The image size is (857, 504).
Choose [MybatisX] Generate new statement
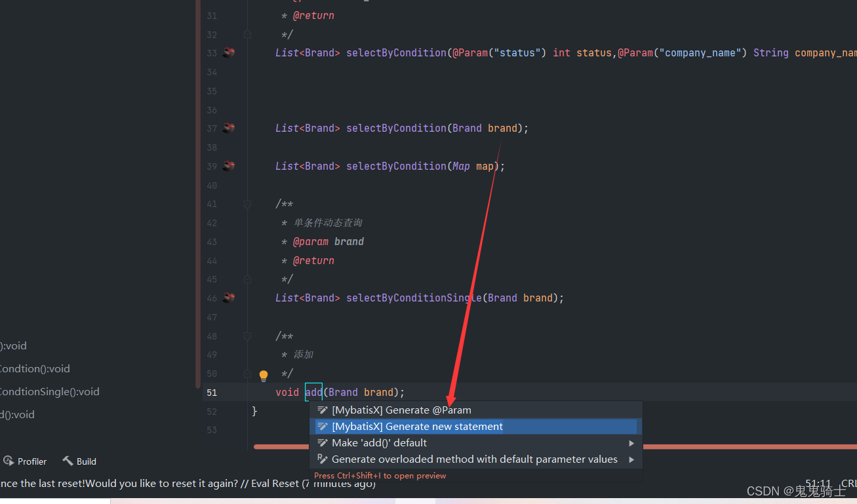[475, 426]
